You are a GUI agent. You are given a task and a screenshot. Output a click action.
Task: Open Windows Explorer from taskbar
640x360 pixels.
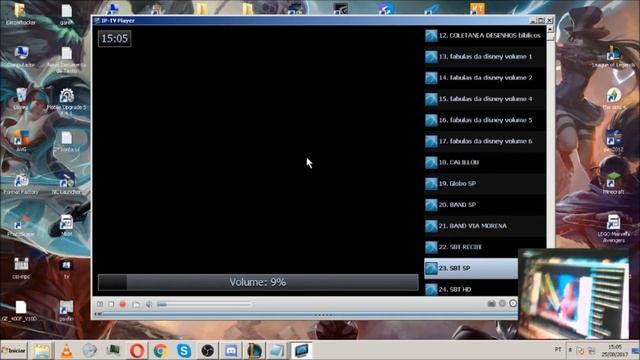pyautogui.click(x=42, y=351)
